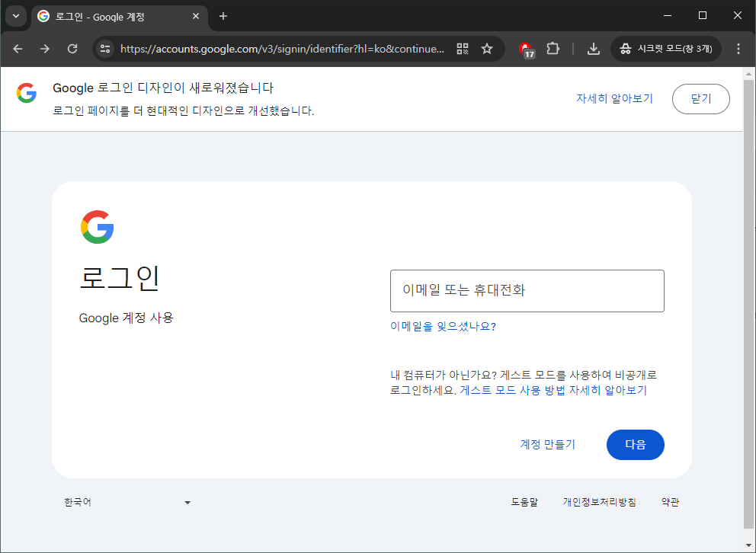Screen dimensions: 756x553
Task: Click the browser forward arrow
Action: (45, 49)
